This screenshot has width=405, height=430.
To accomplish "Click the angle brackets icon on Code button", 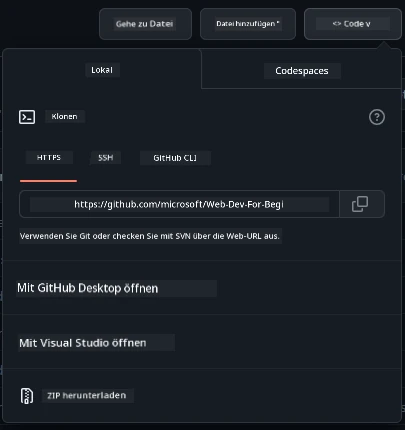I will (x=337, y=24).
